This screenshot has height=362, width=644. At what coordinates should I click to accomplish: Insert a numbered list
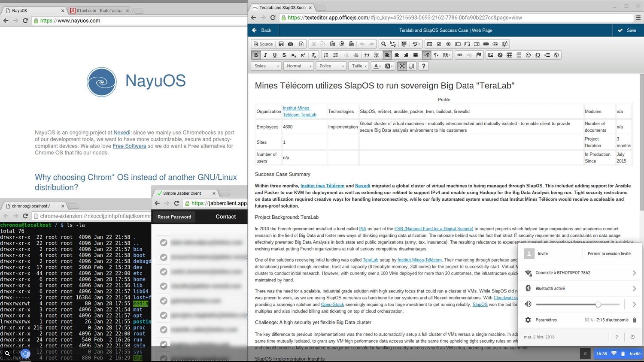pyautogui.click(x=326, y=55)
